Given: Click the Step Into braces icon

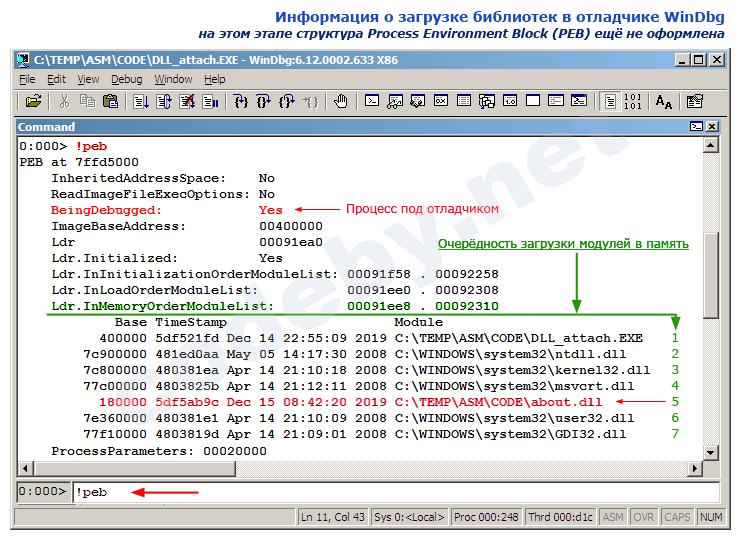Looking at the screenshot, I should 241,101.
